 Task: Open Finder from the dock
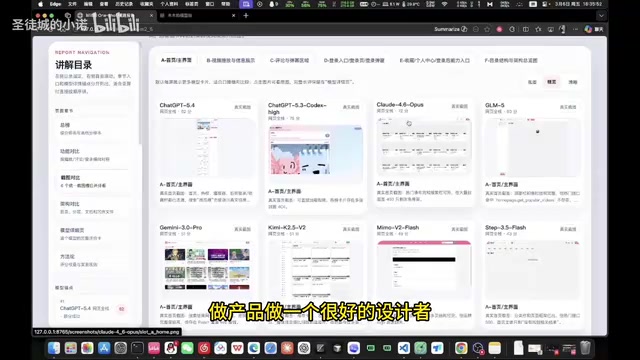54,348
